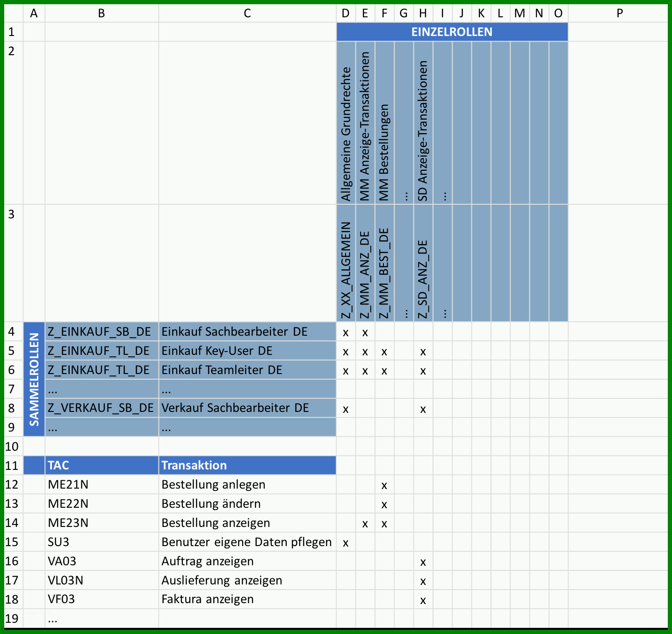This screenshot has width=672, height=634.
Task: Click cell Z_EINKAUF_SB_DE
Action: [101, 331]
